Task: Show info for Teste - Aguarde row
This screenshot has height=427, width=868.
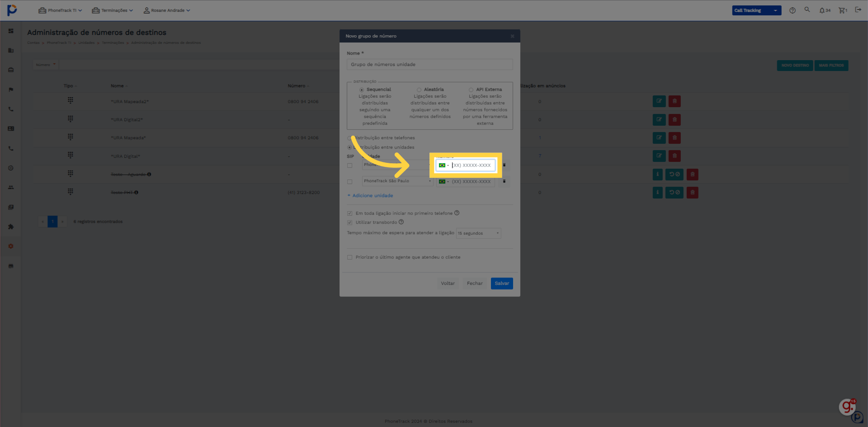Action: [x=658, y=174]
